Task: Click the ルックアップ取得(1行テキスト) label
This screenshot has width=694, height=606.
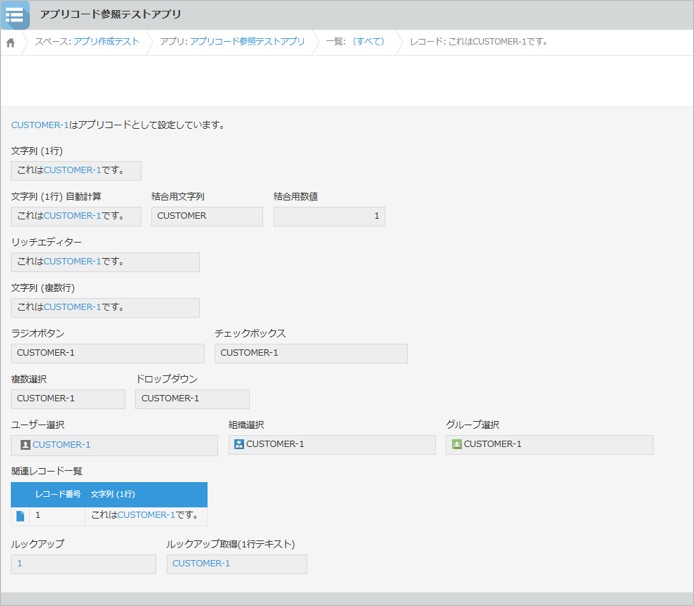Action: (x=231, y=544)
